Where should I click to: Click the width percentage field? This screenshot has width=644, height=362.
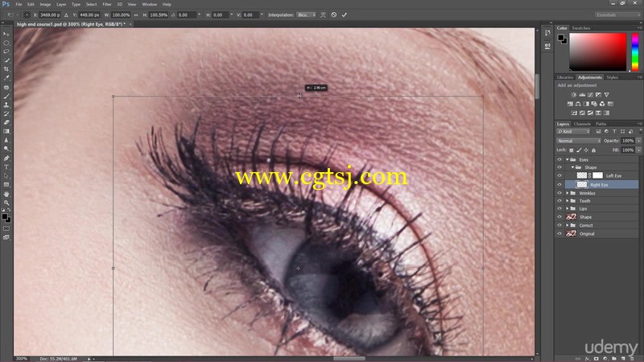(122, 14)
